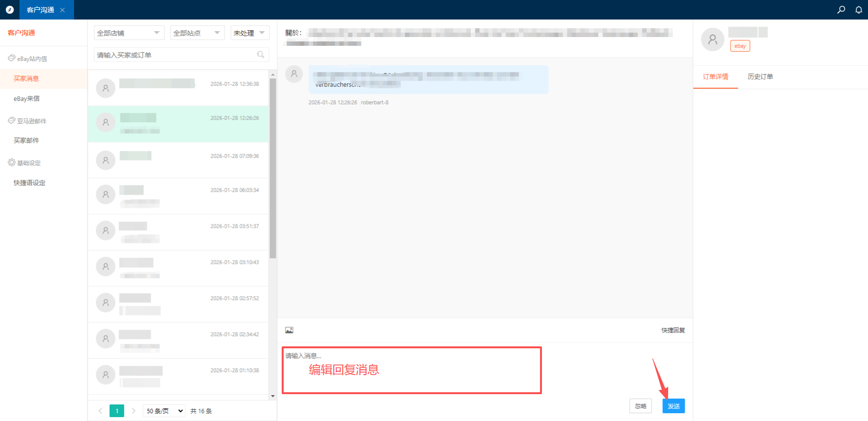868x421 pixels.
Task: Click the 忽略 ignore button
Action: [x=640, y=406]
